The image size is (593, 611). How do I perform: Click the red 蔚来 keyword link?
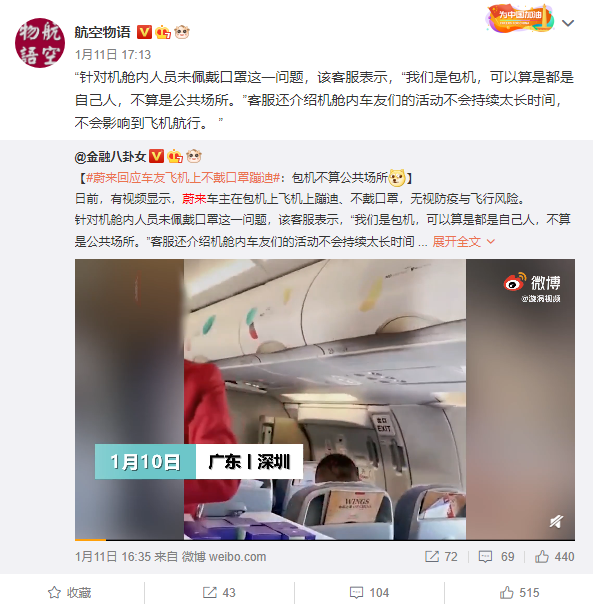(194, 199)
